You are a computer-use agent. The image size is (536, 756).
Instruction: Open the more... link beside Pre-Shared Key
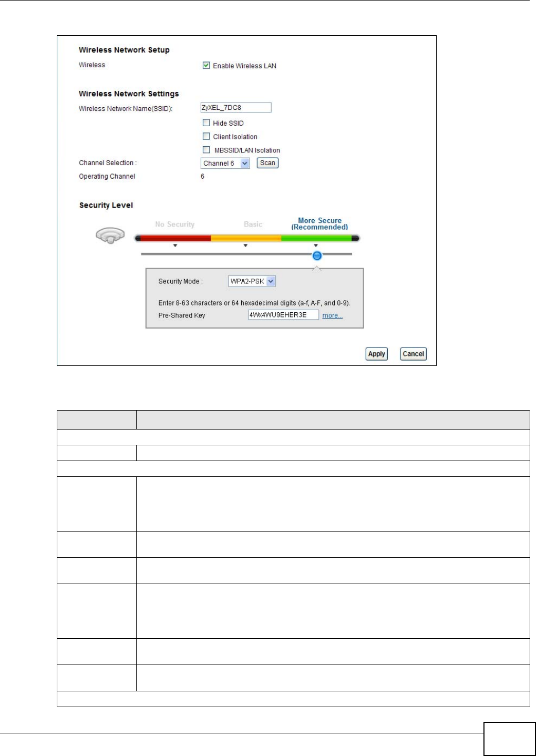332,315
